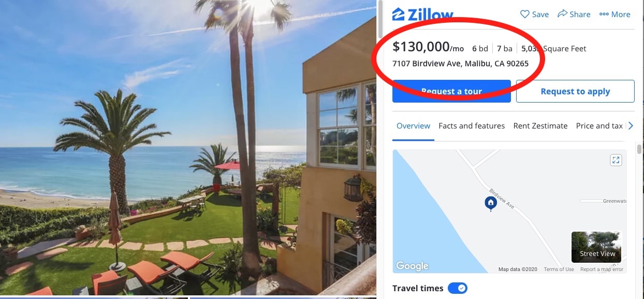The image size is (644, 299).
Task: Open map Terms of Use link
Action: tap(559, 269)
